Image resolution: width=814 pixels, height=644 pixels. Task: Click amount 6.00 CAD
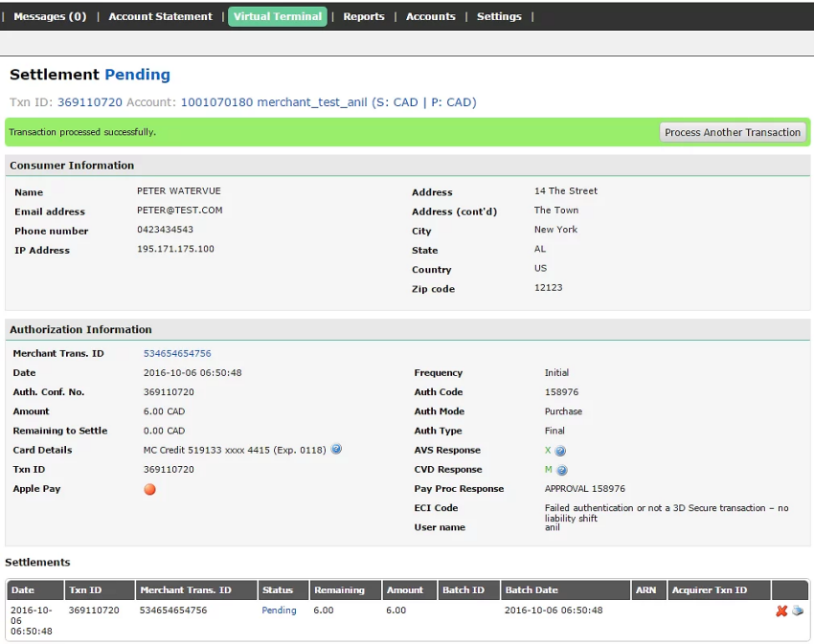pyautogui.click(x=164, y=411)
